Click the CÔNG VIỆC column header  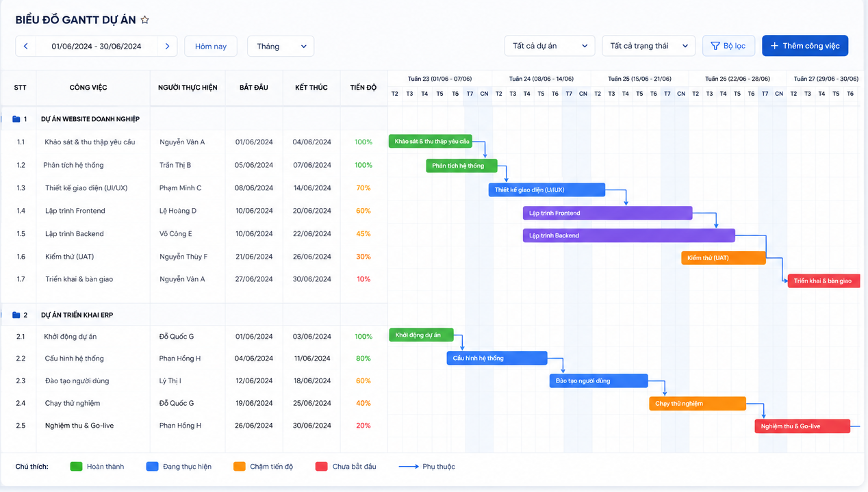(x=88, y=88)
